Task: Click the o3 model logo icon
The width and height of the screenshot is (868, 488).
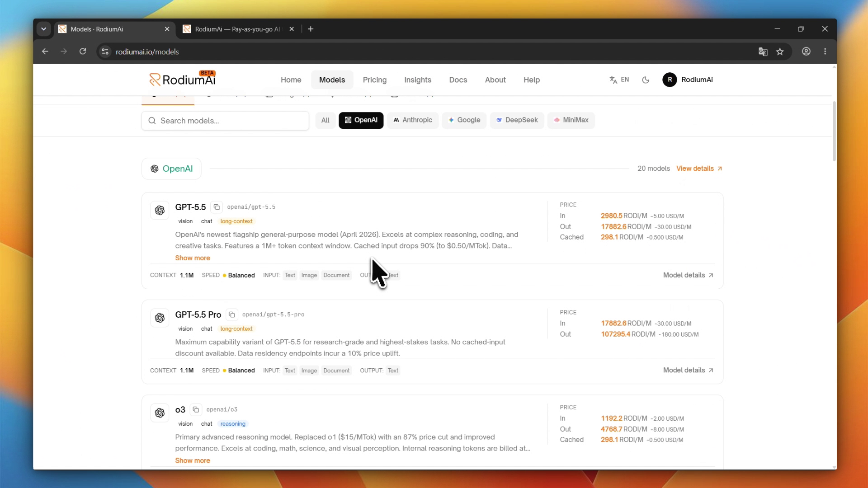Action: pos(160,413)
